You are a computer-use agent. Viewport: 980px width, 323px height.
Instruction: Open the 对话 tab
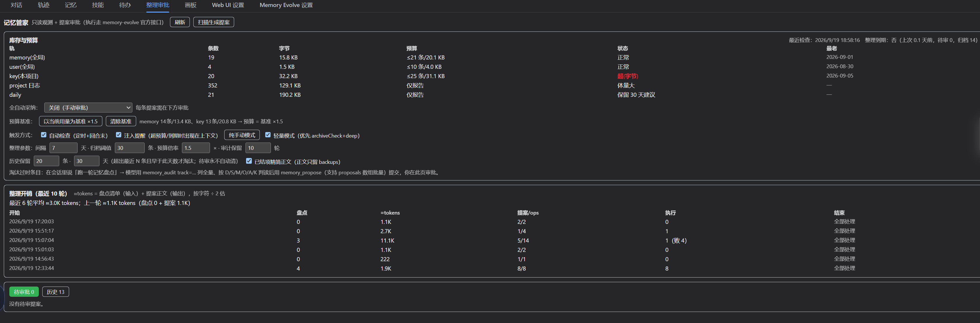[x=16, y=5]
